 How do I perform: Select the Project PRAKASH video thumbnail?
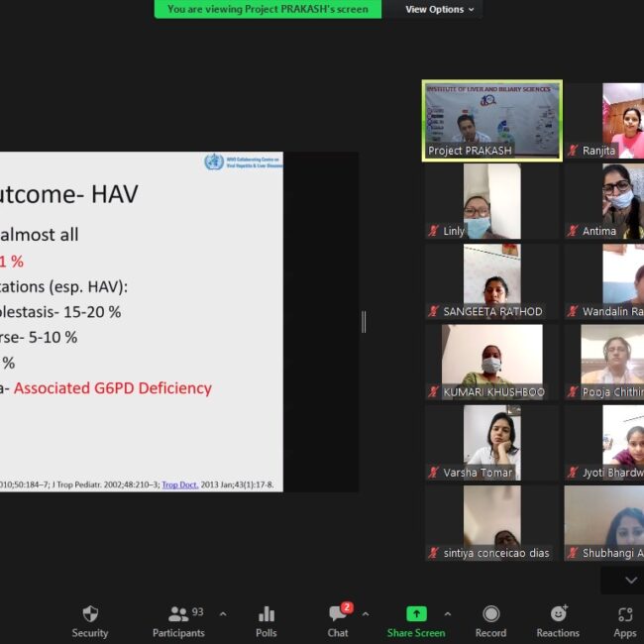492,120
